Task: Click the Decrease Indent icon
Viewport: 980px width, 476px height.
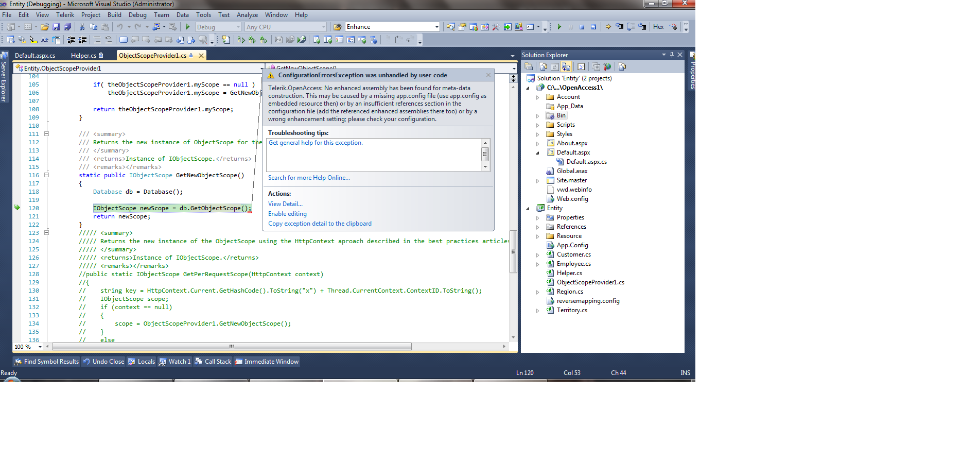Action: 72,40
